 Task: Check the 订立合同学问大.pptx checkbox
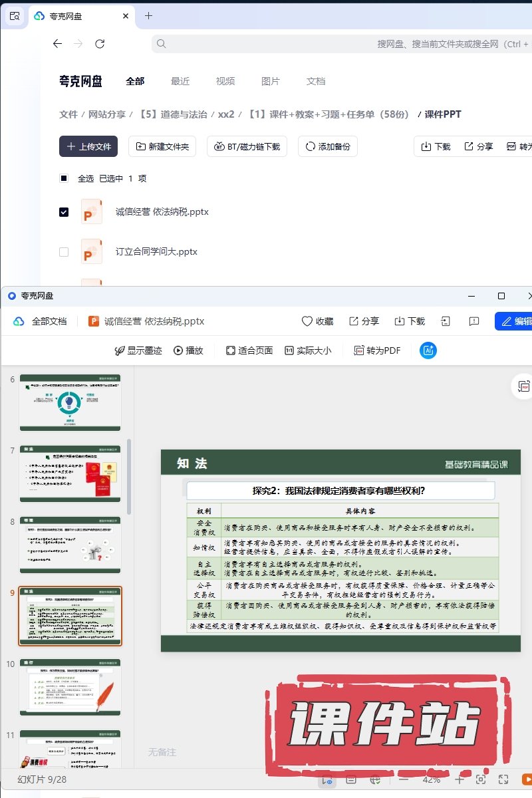64,252
